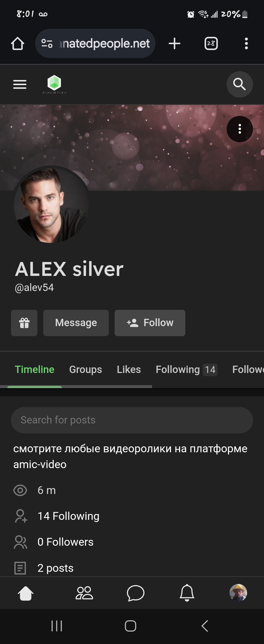The image size is (264, 644).
Task: Open my account avatar in bottom bar
Action: 238,593
